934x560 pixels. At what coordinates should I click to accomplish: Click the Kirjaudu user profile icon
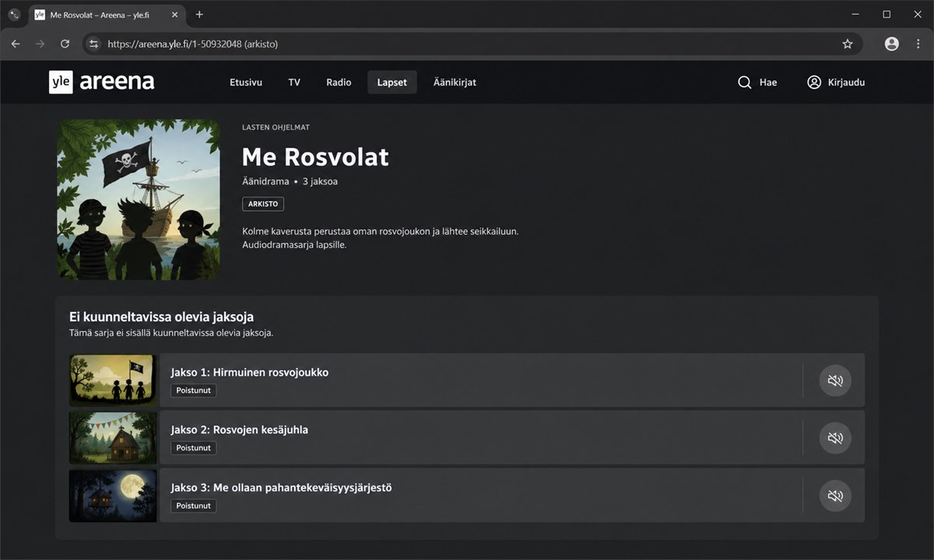click(814, 82)
